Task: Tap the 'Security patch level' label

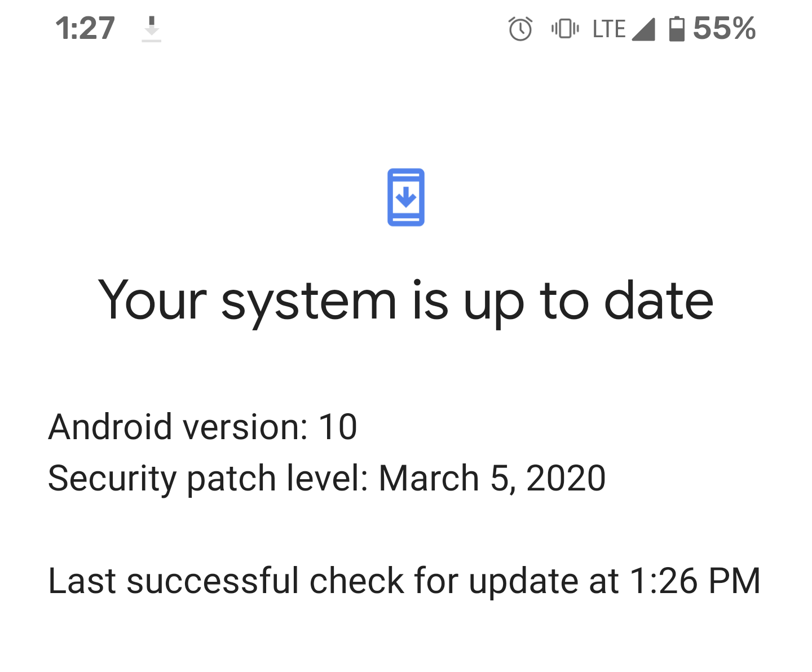Action: click(x=208, y=479)
